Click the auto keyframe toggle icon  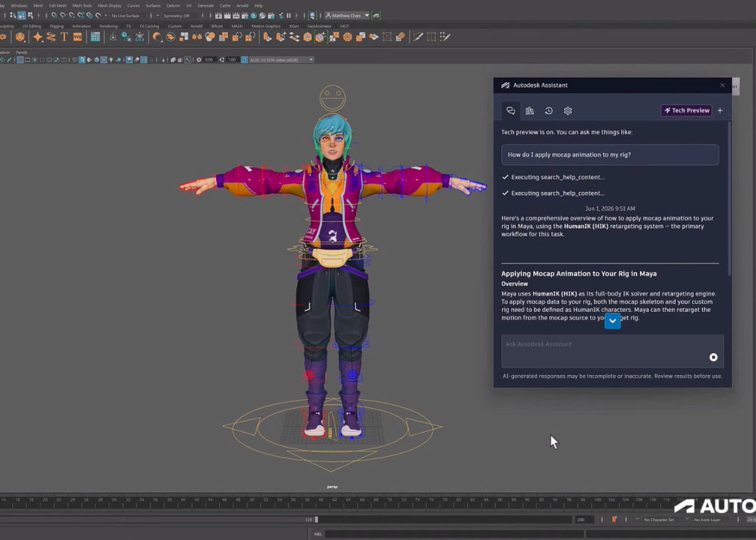point(614,519)
